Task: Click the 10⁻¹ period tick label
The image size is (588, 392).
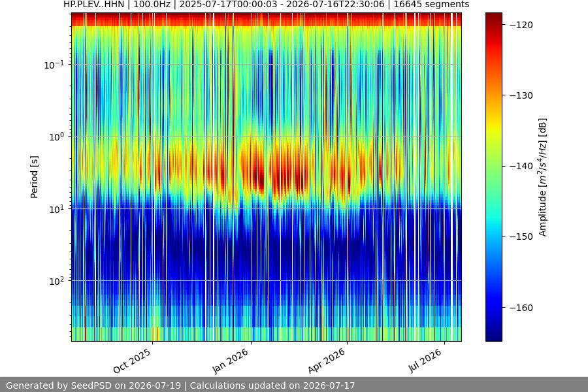Action: (x=54, y=65)
